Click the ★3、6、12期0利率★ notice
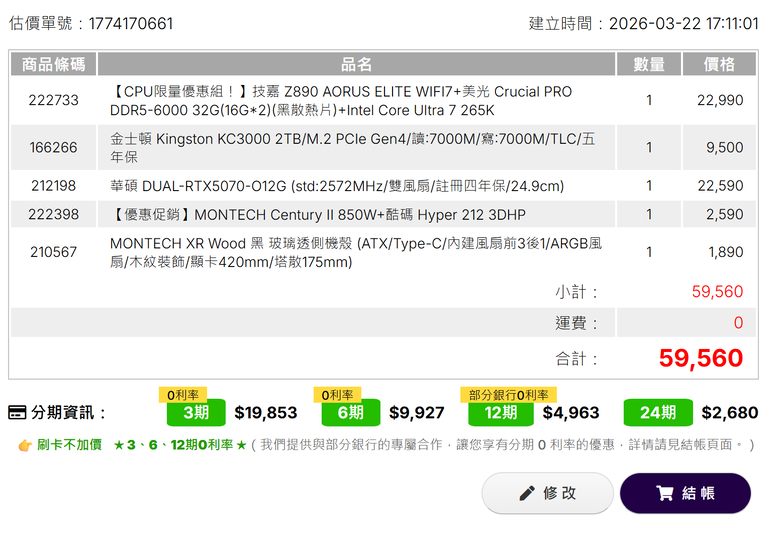The width and height of the screenshot is (780, 534). click(180, 445)
